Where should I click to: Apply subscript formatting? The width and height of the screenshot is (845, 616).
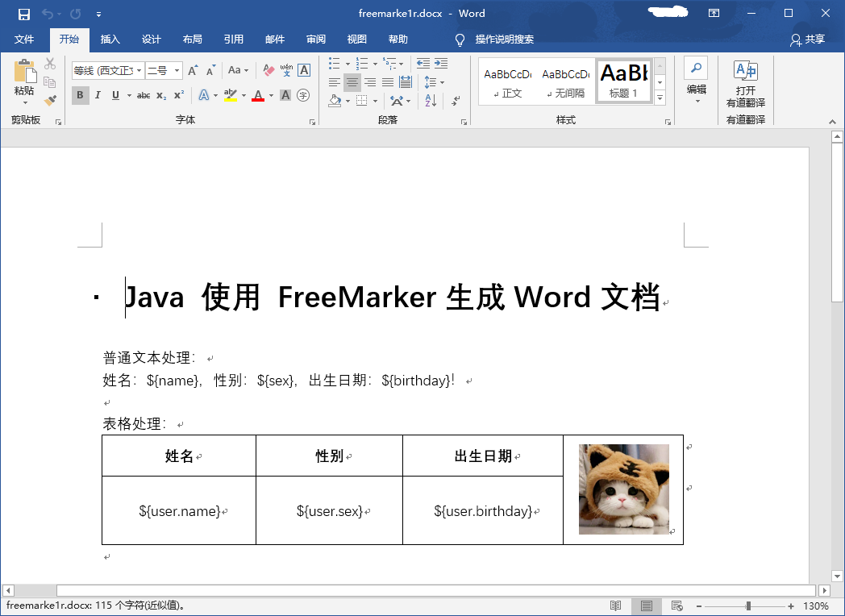[x=161, y=95]
